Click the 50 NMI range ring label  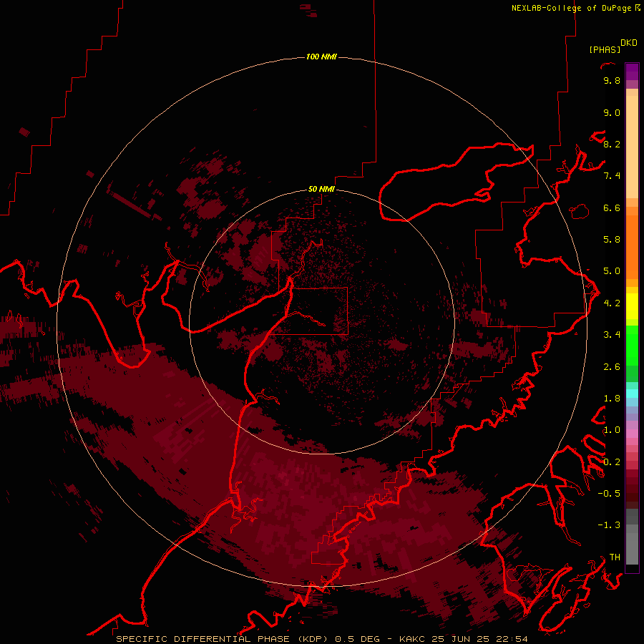click(321, 189)
